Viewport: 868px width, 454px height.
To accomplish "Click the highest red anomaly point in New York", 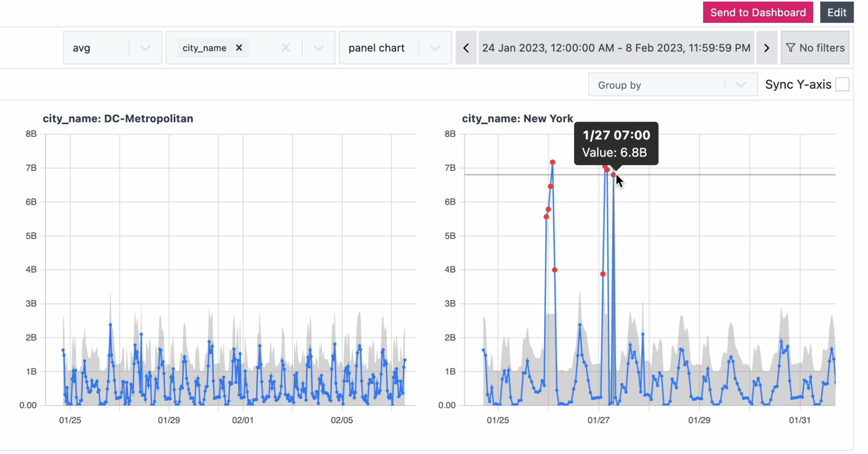I will click(553, 162).
